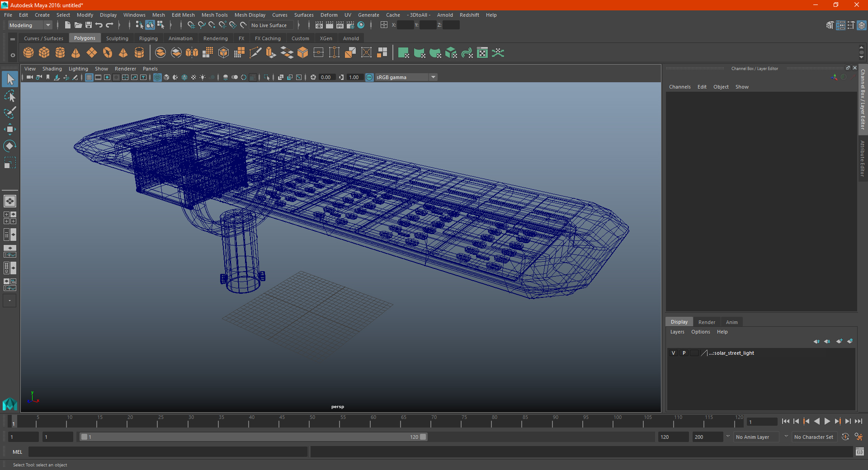
Task: Switch to the Sculpting shelf tab
Action: [x=117, y=38]
